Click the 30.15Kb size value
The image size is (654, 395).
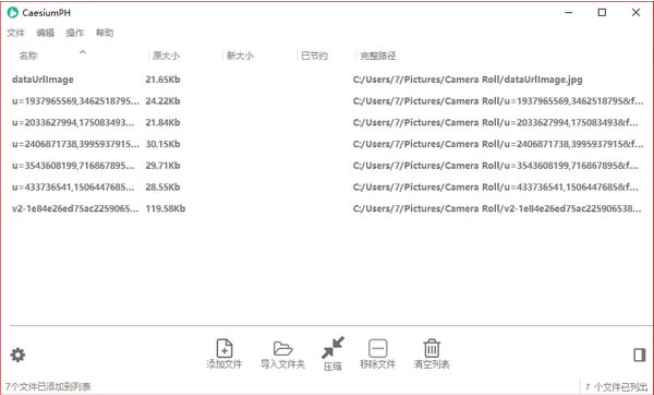coord(163,144)
